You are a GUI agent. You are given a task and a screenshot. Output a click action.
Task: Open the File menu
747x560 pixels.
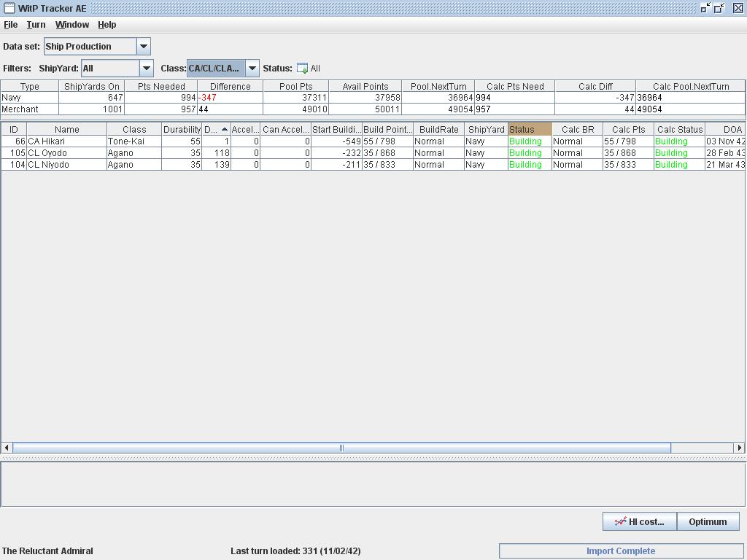tap(10, 25)
